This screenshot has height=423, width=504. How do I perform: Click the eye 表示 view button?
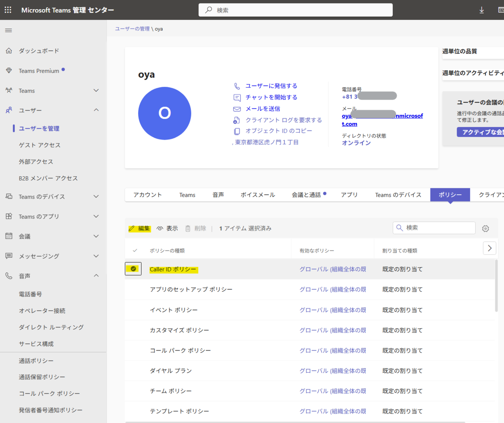pyautogui.click(x=167, y=228)
